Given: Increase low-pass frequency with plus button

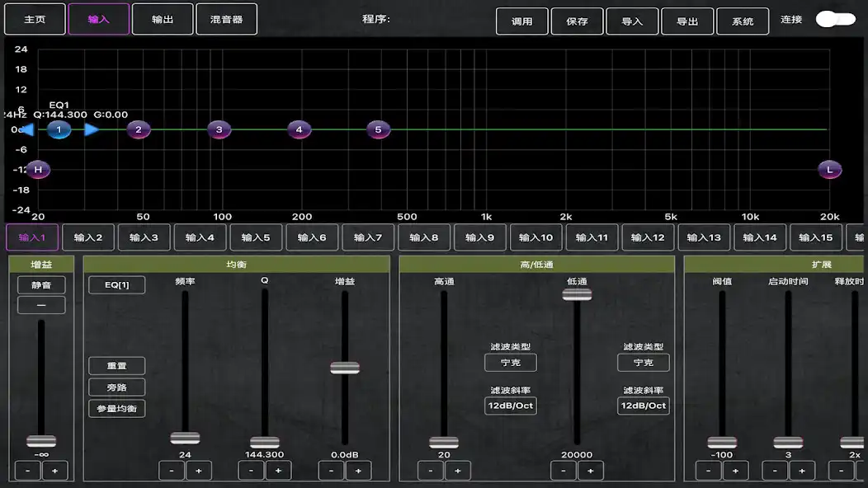Looking at the screenshot, I should tap(591, 471).
